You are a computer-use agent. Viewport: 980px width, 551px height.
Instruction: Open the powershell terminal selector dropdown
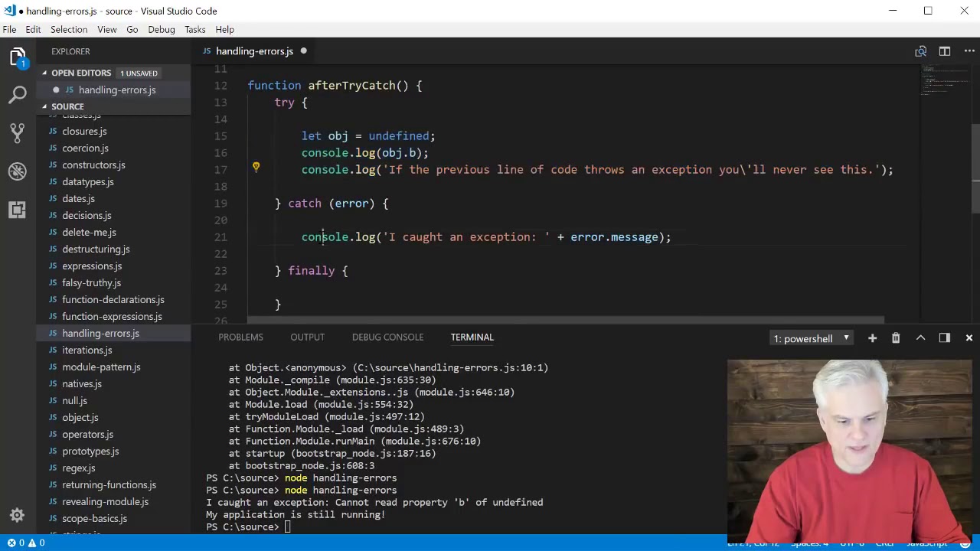click(x=811, y=338)
